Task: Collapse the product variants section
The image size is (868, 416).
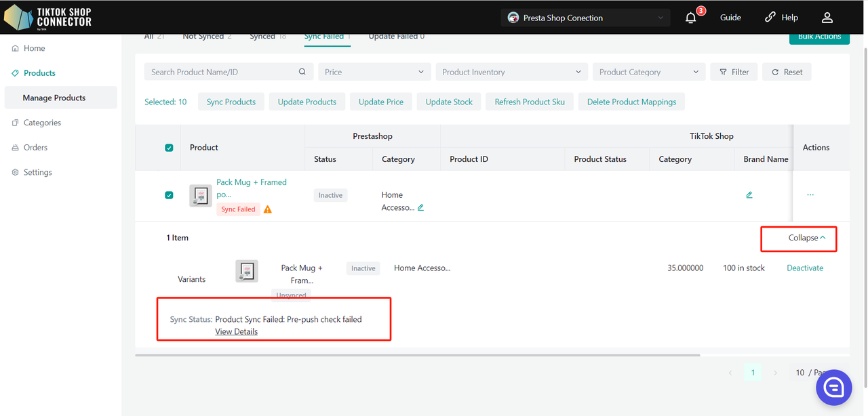Action: 807,238
